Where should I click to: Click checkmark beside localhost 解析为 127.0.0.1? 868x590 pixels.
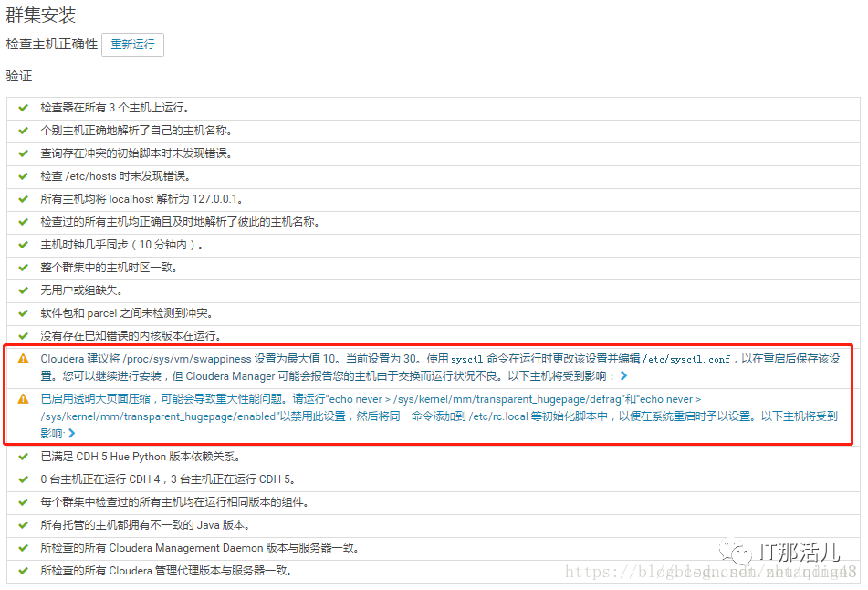click(x=23, y=199)
